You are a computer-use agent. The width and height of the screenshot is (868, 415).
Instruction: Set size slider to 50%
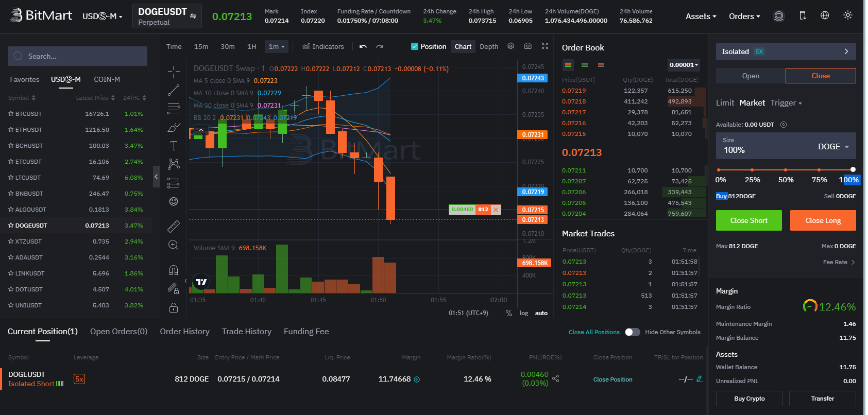[x=786, y=169]
